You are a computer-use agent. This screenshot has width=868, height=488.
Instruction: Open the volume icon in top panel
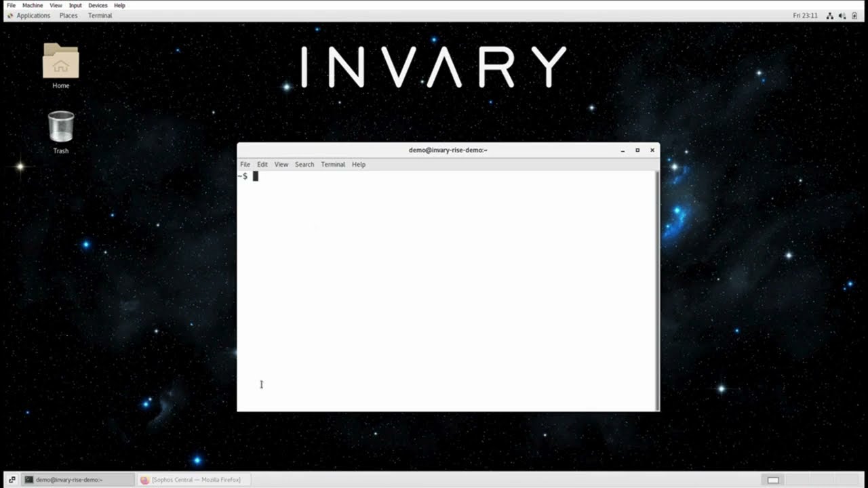pyautogui.click(x=842, y=16)
